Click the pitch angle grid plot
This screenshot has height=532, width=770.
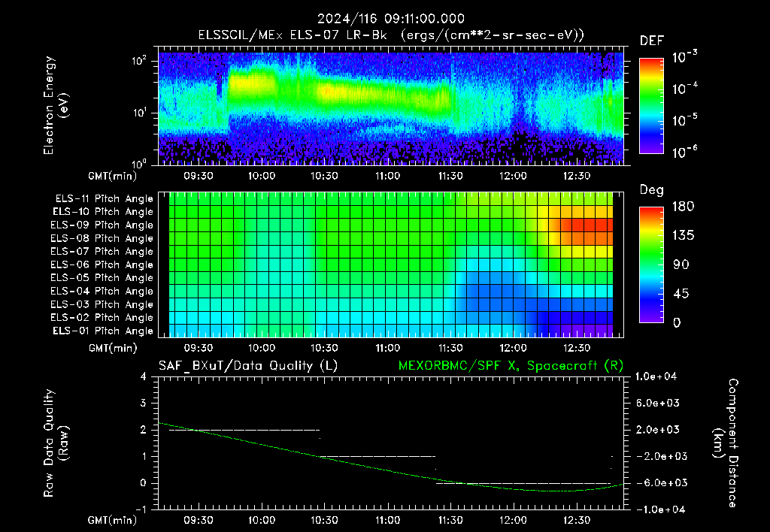tap(391, 264)
